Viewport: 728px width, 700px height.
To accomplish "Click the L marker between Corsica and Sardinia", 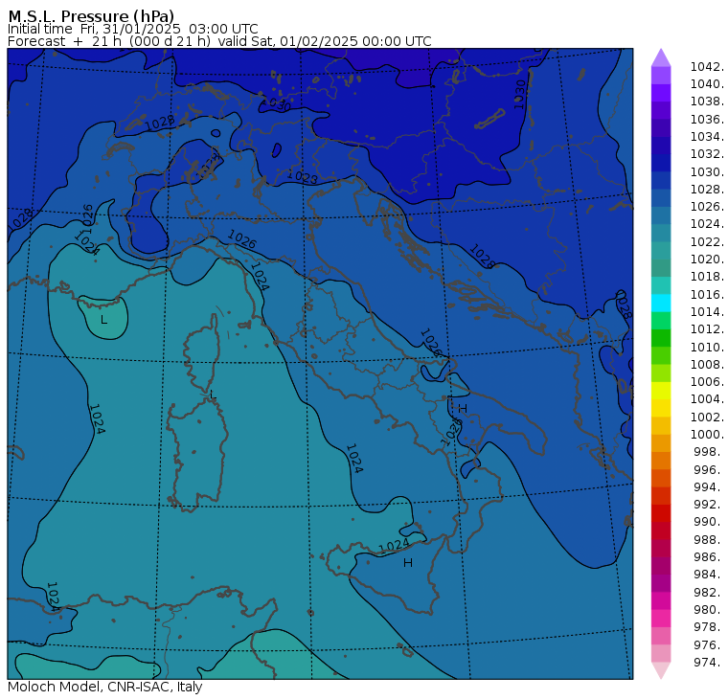I will point(213,395).
